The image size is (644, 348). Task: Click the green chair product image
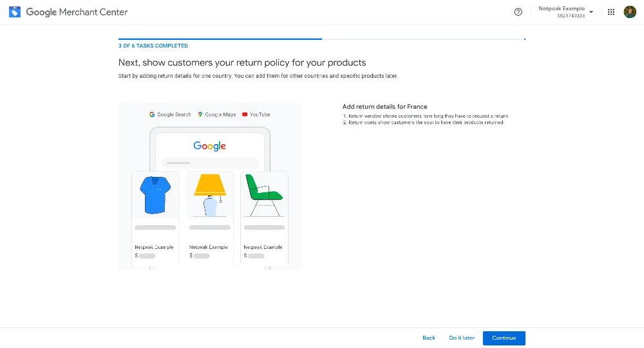tap(264, 195)
